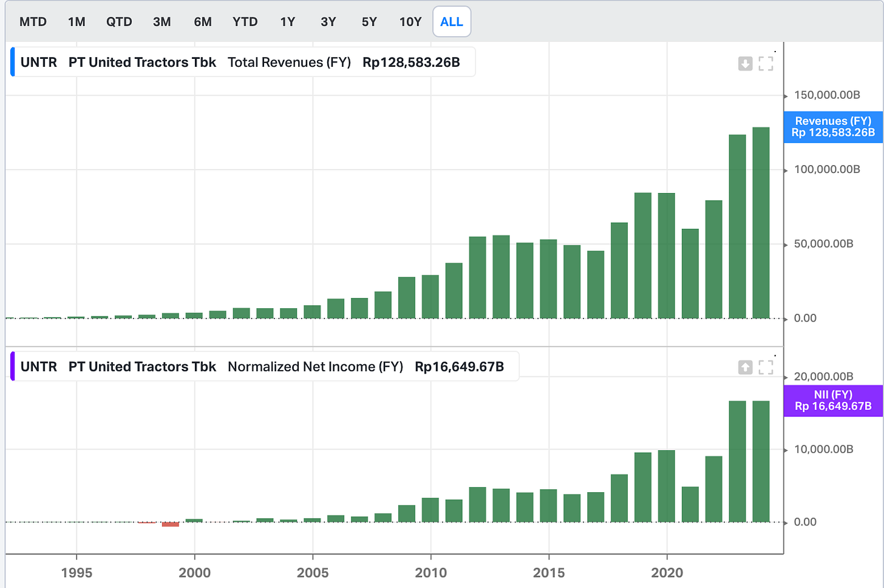Click the Rp128,583.26B legend value
Screen dimensions: 884x588
pyautogui.click(x=411, y=63)
